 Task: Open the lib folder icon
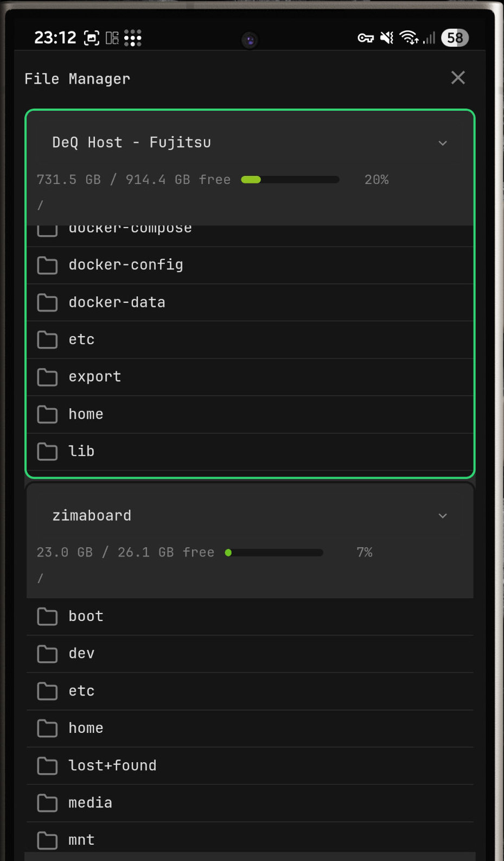pos(47,451)
